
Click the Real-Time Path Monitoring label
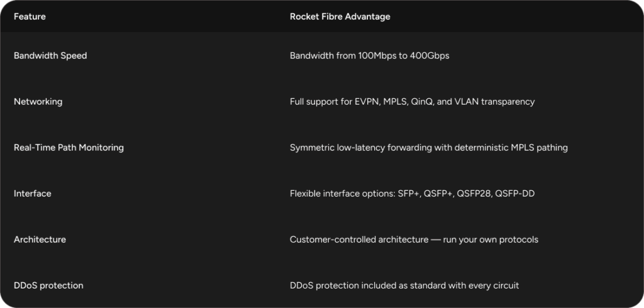click(69, 147)
